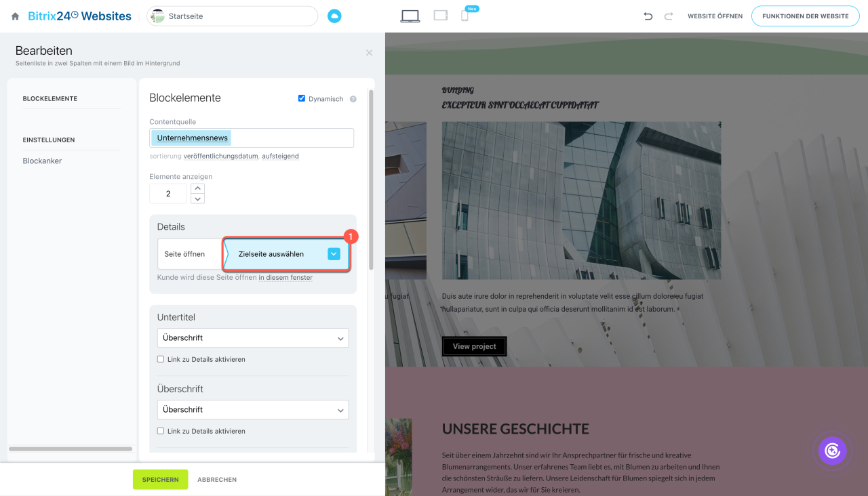
Task: Open the Startseite page selector
Action: click(x=233, y=16)
